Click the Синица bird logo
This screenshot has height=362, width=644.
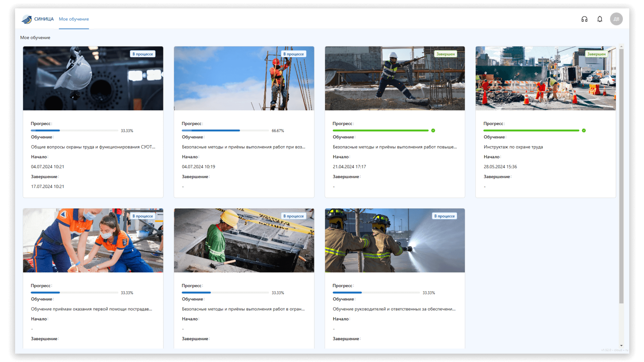point(27,19)
